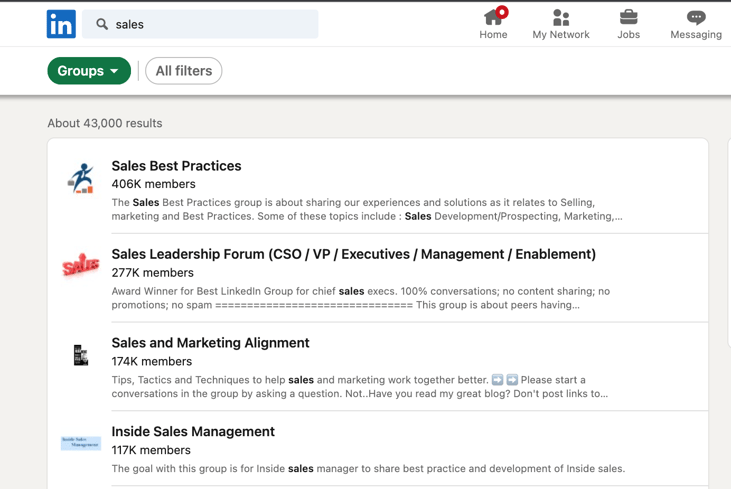Open the Messaging speech bubble icon
Image resolution: width=731 pixels, height=489 pixels.
696,17
